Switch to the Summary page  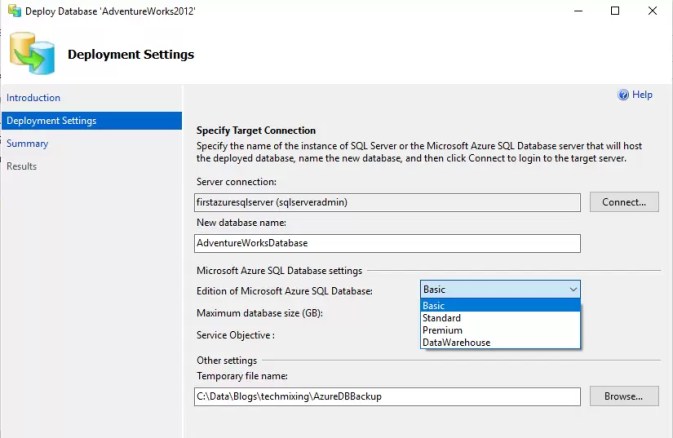27,144
